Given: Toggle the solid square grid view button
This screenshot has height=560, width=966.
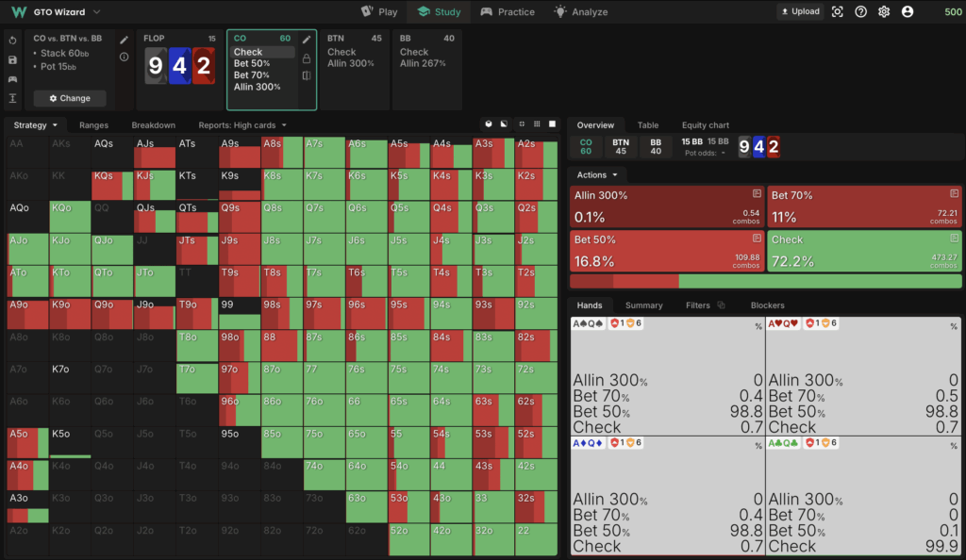Looking at the screenshot, I should click(553, 124).
